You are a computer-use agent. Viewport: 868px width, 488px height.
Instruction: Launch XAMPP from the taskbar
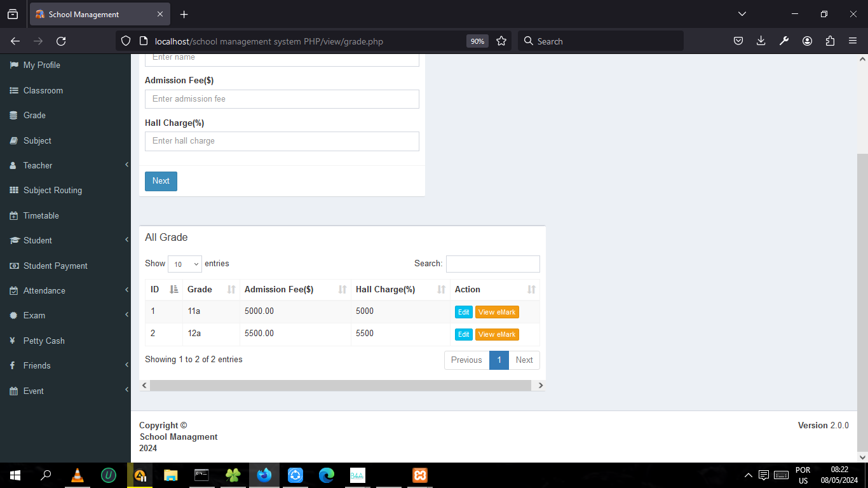coord(420,475)
